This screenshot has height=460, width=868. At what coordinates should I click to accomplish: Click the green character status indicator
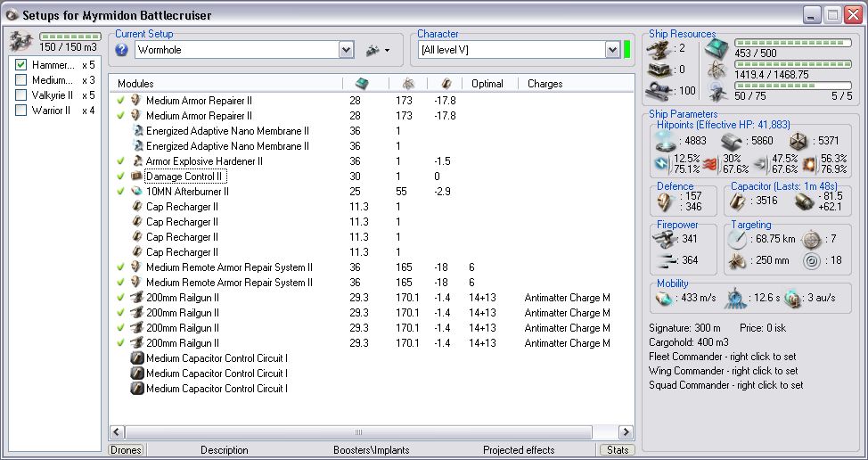pos(627,49)
